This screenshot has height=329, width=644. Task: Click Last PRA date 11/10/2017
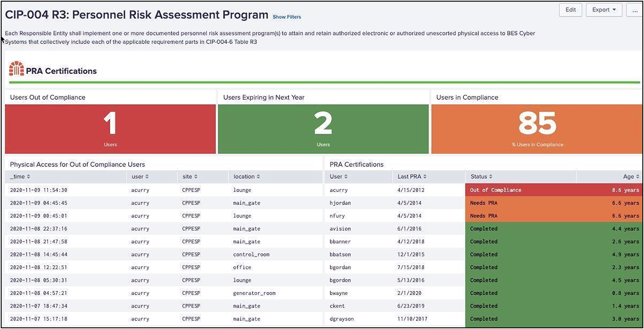412,319
